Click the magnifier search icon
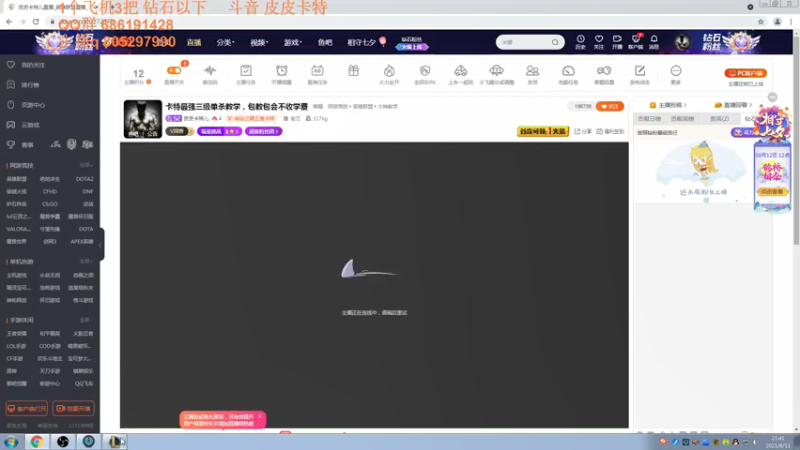This screenshot has width=800, height=450. tap(555, 42)
